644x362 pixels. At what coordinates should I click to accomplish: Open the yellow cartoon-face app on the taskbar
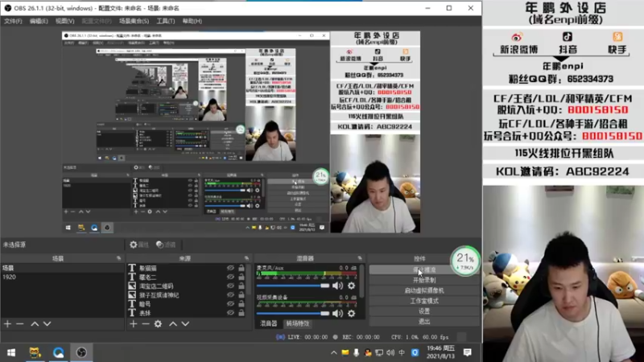point(35,352)
